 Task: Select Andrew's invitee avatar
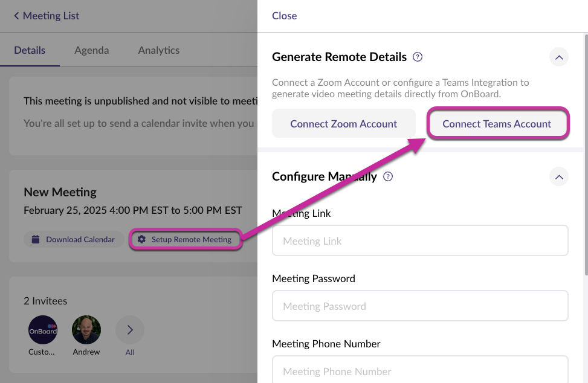86,330
